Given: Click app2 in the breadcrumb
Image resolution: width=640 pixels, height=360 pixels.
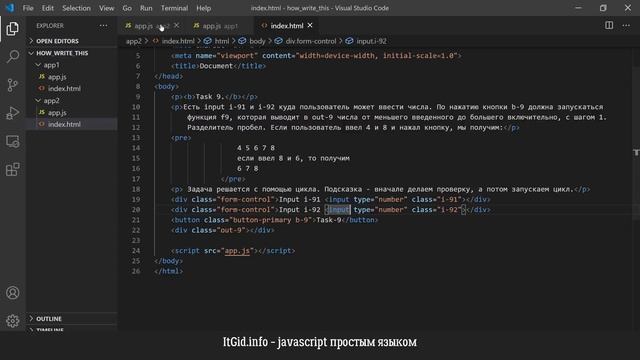Looking at the screenshot, I should point(133,41).
